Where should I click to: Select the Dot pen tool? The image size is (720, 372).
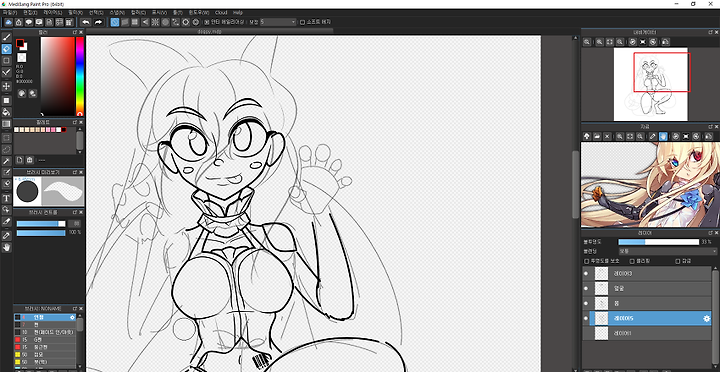[6, 60]
